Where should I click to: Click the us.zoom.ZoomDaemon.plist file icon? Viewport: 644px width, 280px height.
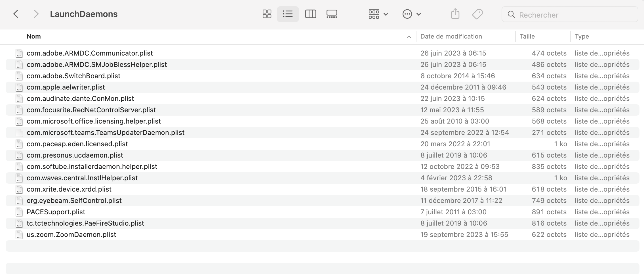tap(19, 234)
